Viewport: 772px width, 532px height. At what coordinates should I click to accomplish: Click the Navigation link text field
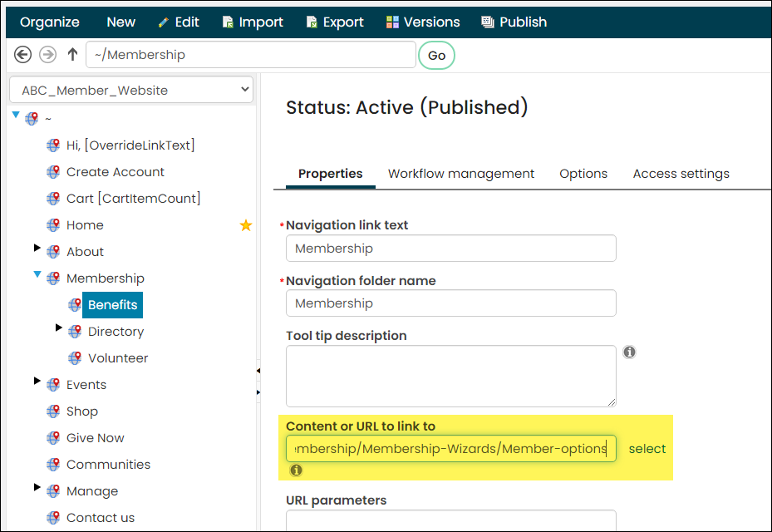tap(451, 249)
